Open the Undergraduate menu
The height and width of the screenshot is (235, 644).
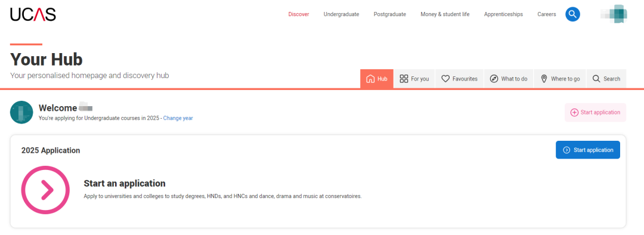341,14
